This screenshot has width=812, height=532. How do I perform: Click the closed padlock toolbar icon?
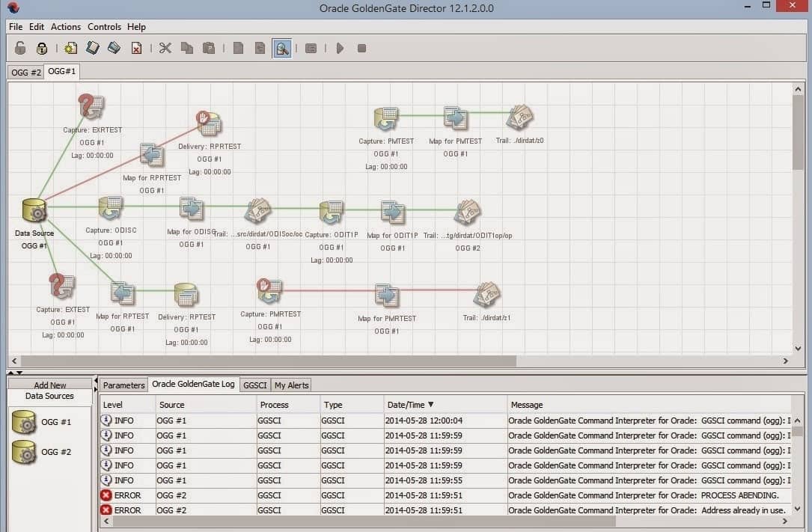click(42, 48)
